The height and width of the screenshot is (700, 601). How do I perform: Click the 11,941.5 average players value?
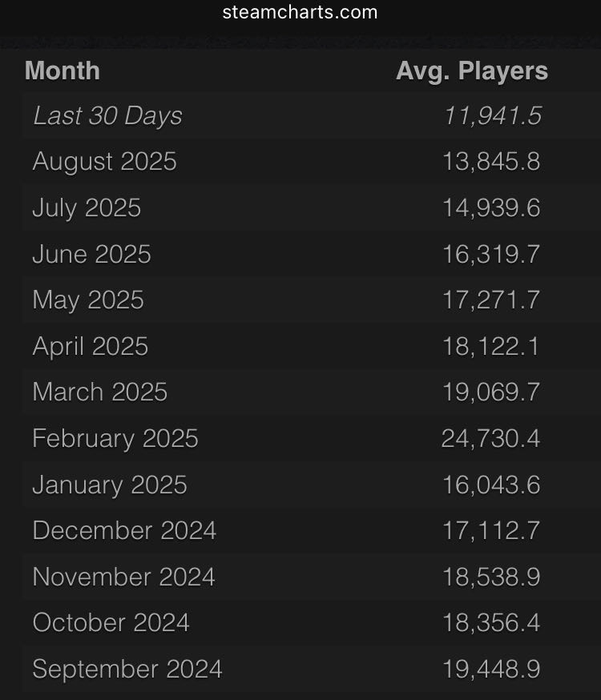[492, 116]
